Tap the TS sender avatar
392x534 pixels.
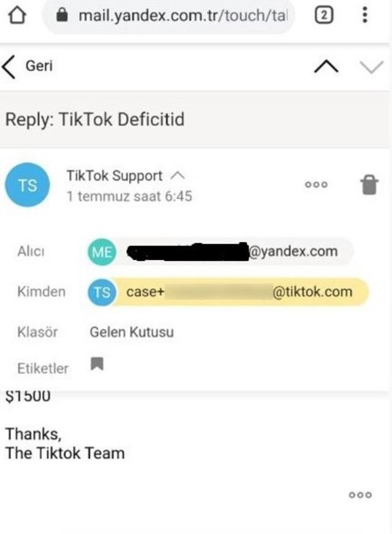27,185
